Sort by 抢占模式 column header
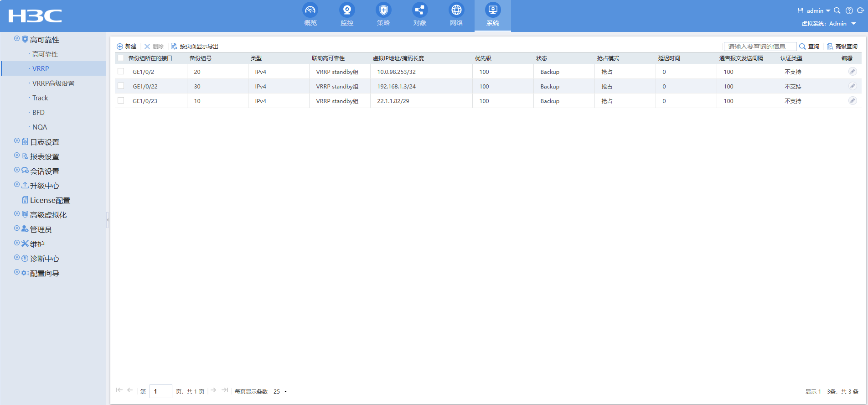Screen dimensions: 868x405 pyautogui.click(x=608, y=58)
